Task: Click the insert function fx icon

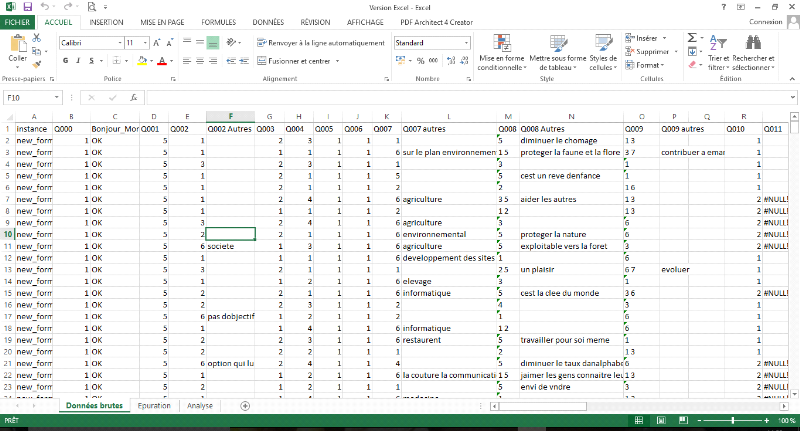Action: point(134,98)
